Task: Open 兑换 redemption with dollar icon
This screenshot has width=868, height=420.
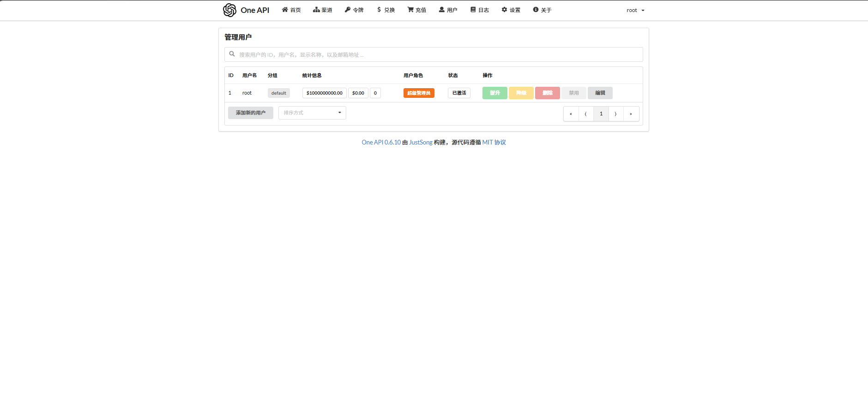Action: pyautogui.click(x=386, y=10)
